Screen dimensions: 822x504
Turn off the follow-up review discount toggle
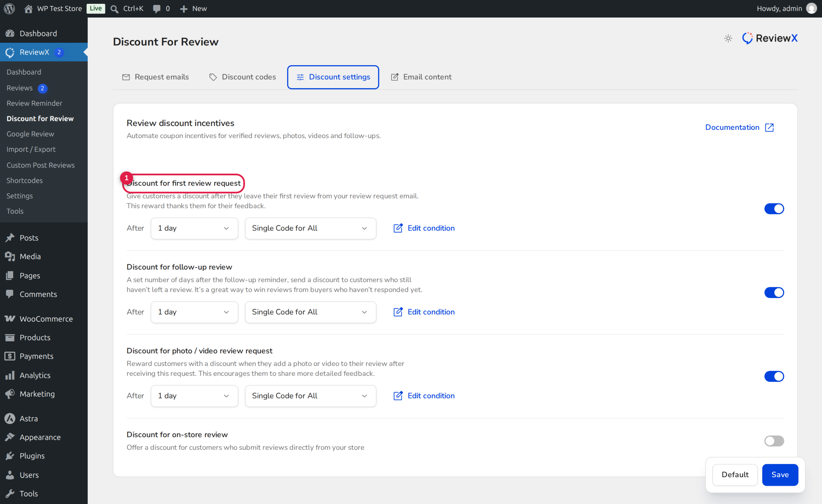(774, 292)
